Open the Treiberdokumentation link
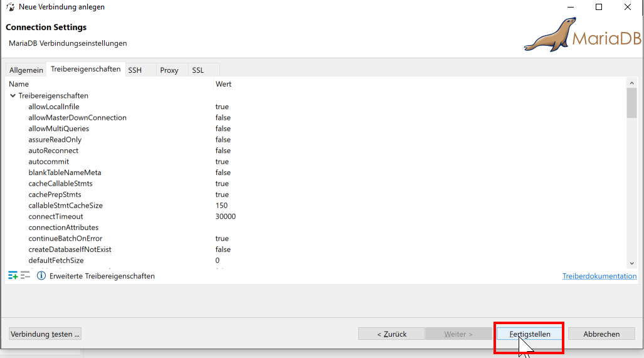 (599, 276)
